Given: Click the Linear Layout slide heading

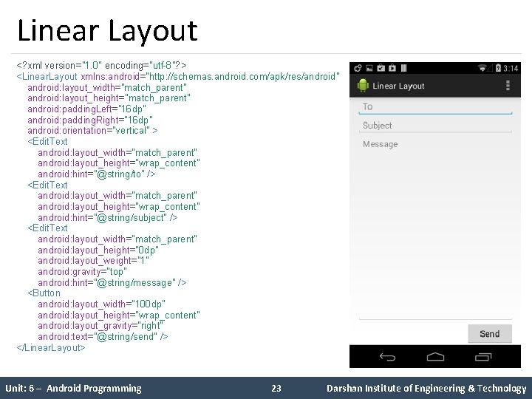Looking at the screenshot, I should click(107, 31).
